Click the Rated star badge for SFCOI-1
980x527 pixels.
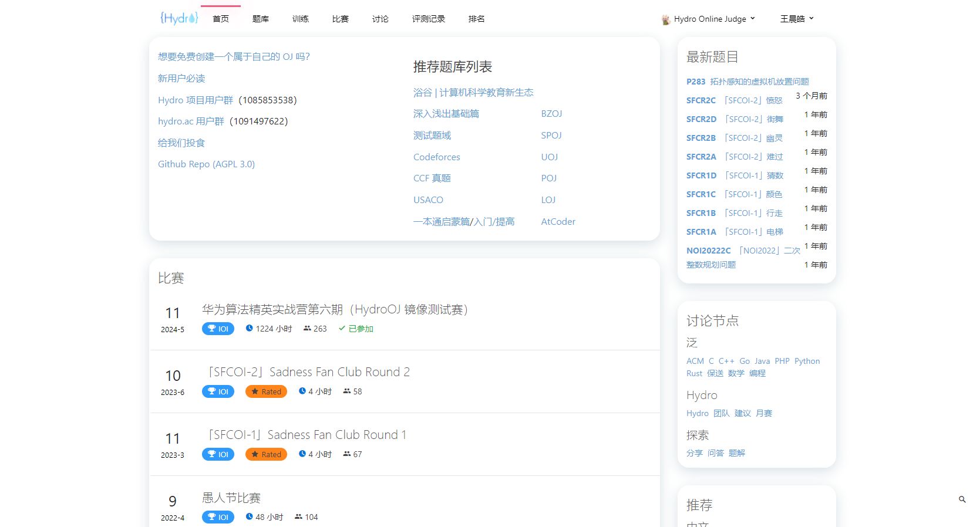266,454
